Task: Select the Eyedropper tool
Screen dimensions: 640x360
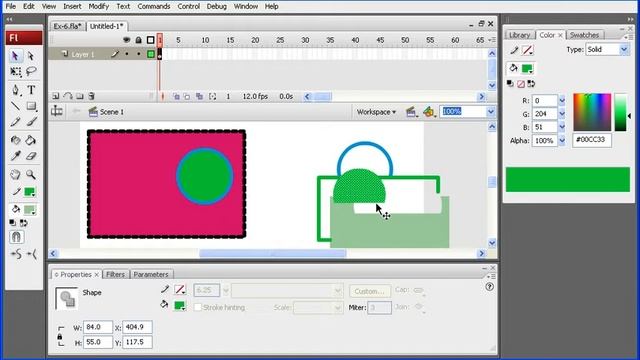Action: tap(16, 156)
